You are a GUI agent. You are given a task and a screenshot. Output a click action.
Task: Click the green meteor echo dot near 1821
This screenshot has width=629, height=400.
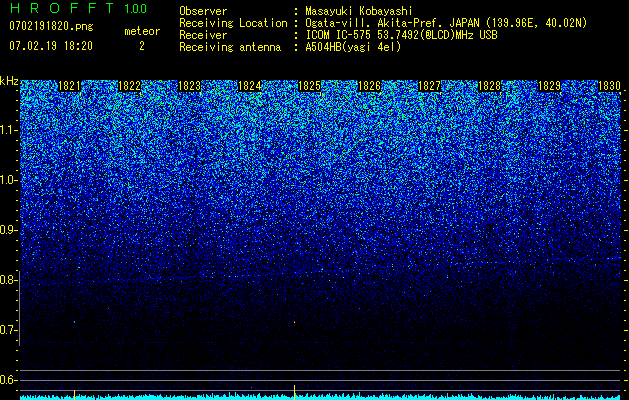point(75,321)
